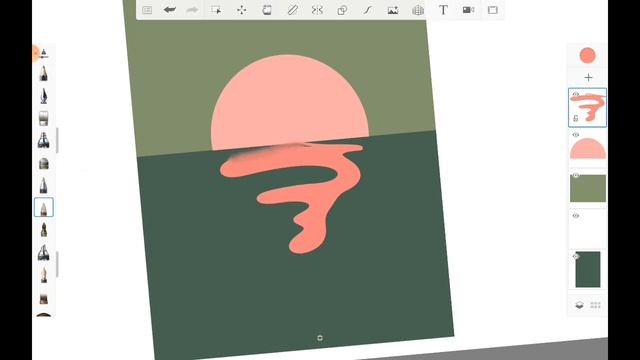Hide the pink half-circle sun layer

(x=576, y=135)
